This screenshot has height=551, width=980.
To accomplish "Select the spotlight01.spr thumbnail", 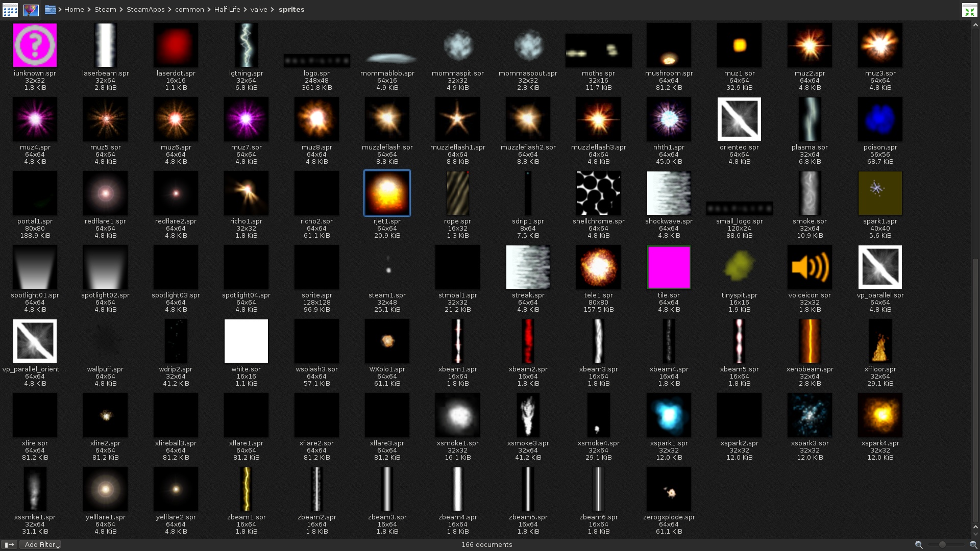I will (35, 267).
